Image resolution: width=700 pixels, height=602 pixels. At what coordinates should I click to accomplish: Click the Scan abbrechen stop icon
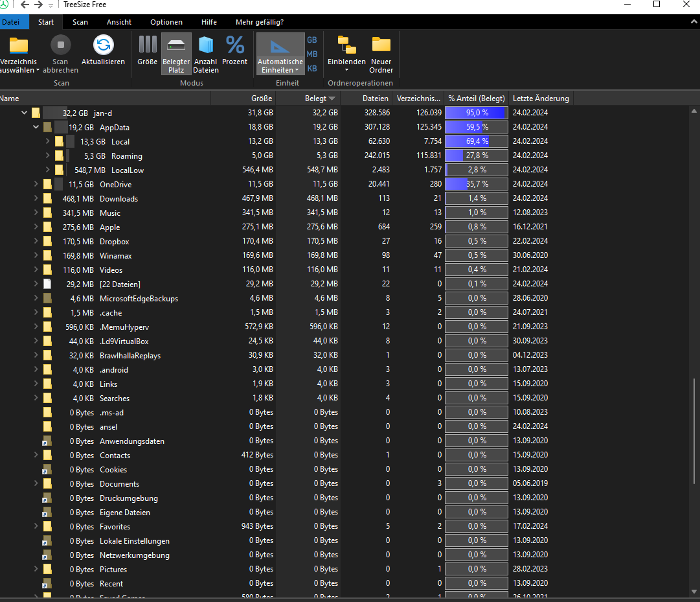point(61,45)
